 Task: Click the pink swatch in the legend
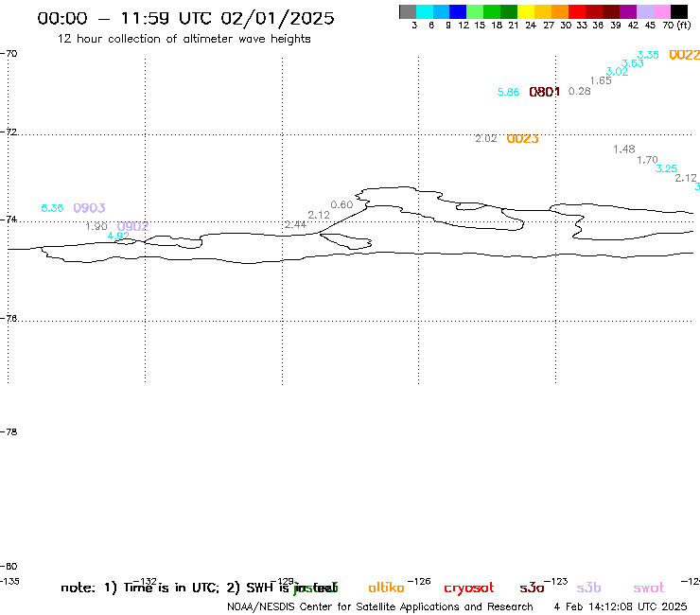tap(662, 11)
